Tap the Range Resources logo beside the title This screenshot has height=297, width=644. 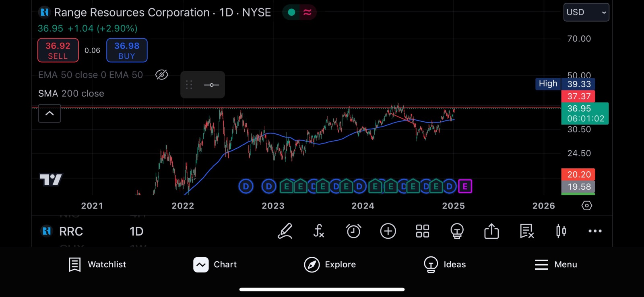[x=44, y=12]
